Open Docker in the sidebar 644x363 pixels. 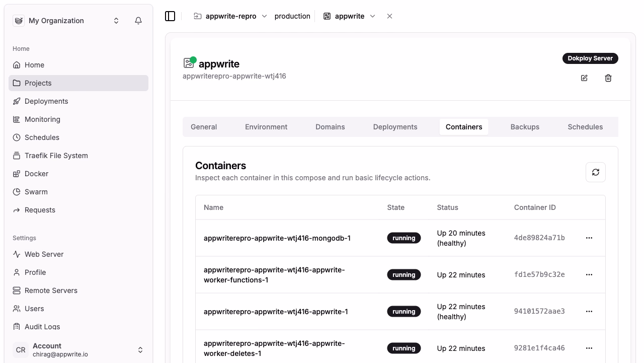(78, 174)
